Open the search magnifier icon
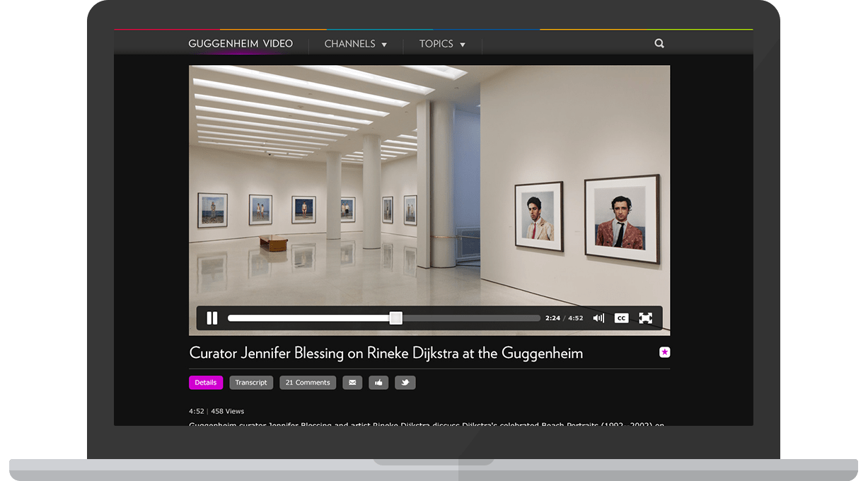This screenshot has width=868, height=481. click(x=659, y=44)
